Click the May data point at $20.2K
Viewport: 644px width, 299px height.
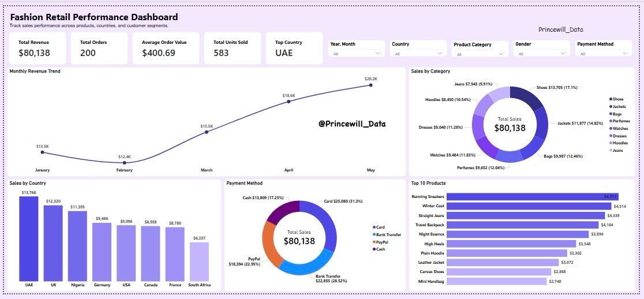[x=371, y=85]
